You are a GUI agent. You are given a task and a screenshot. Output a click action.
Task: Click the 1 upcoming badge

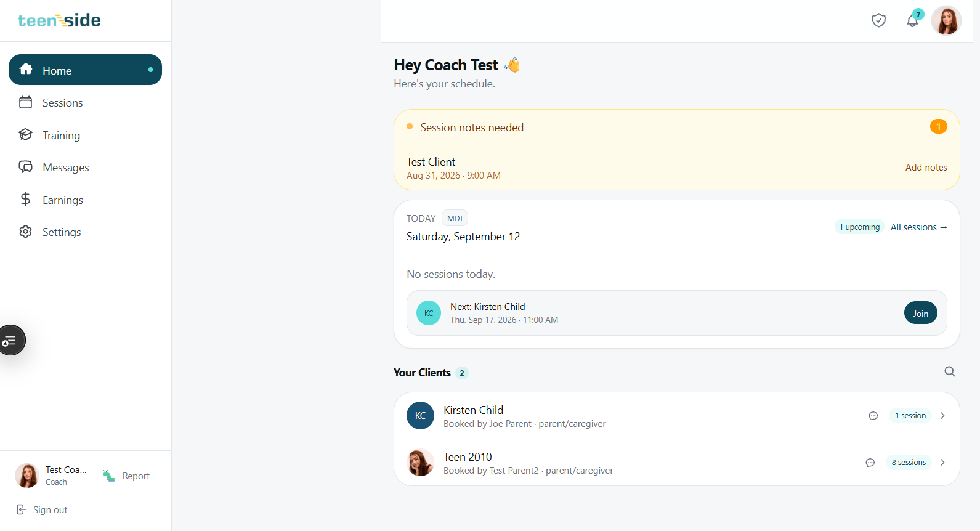tap(859, 227)
